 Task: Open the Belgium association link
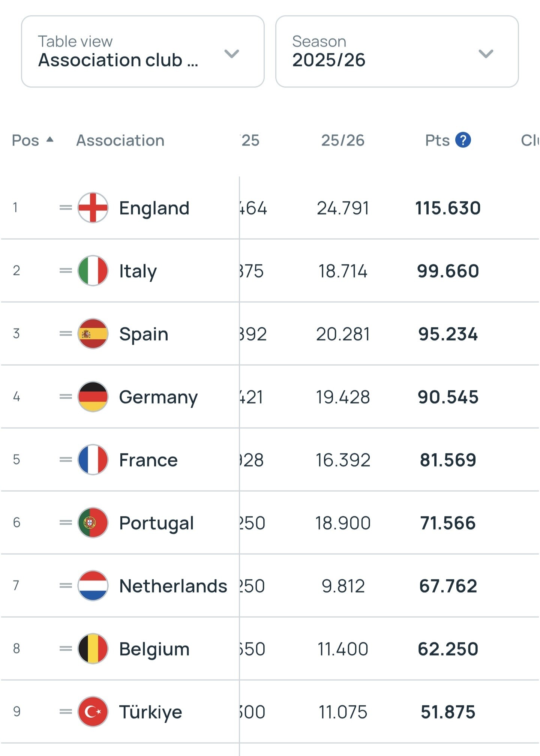click(154, 649)
